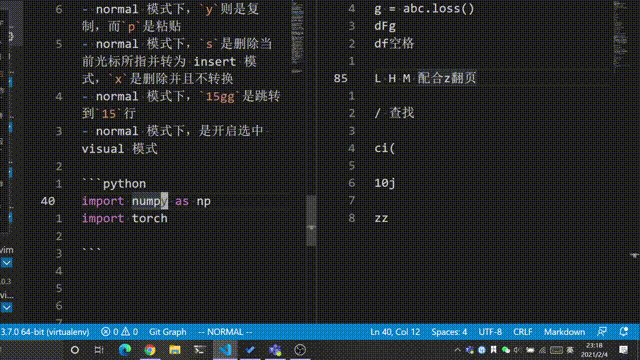The height and width of the screenshot is (360, 640).
Task: Change the UTF-8 file encoding
Action: tap(490, 332)
